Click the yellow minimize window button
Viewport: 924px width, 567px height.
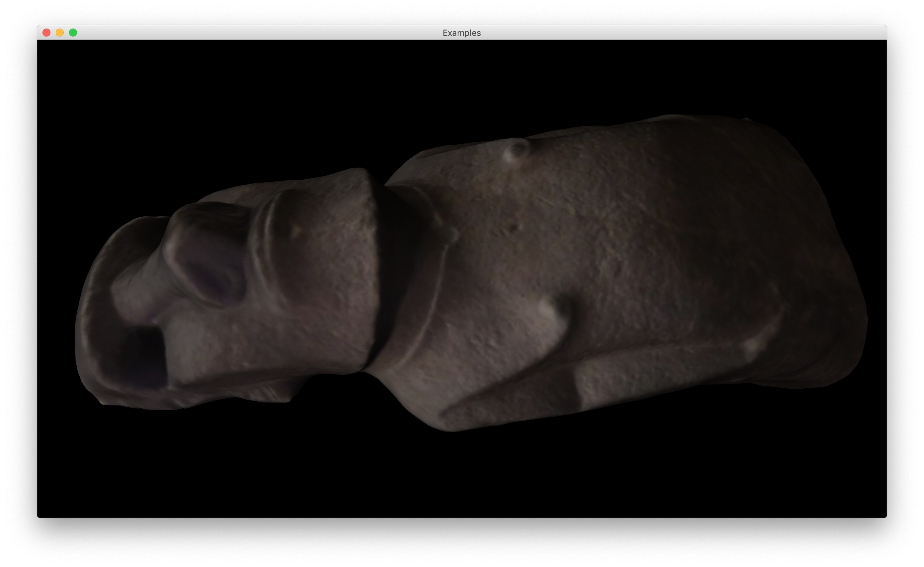tap(60, 33)
